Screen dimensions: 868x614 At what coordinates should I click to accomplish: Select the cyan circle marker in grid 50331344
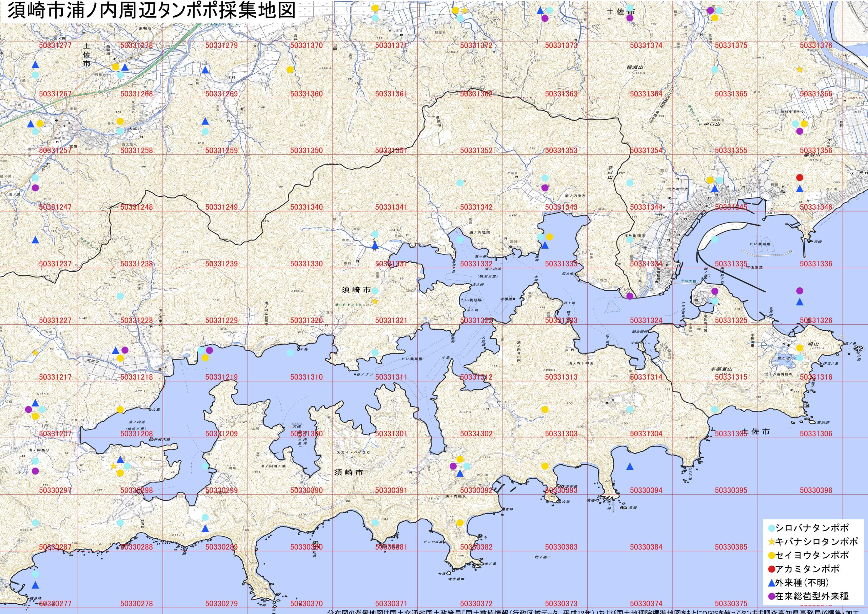630,183
